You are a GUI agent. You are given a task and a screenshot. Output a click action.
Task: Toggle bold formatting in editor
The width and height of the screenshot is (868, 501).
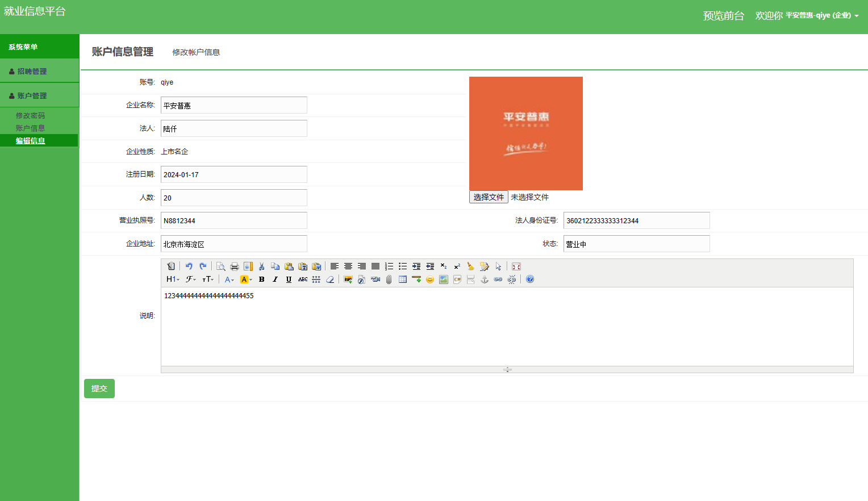[261, 279]
